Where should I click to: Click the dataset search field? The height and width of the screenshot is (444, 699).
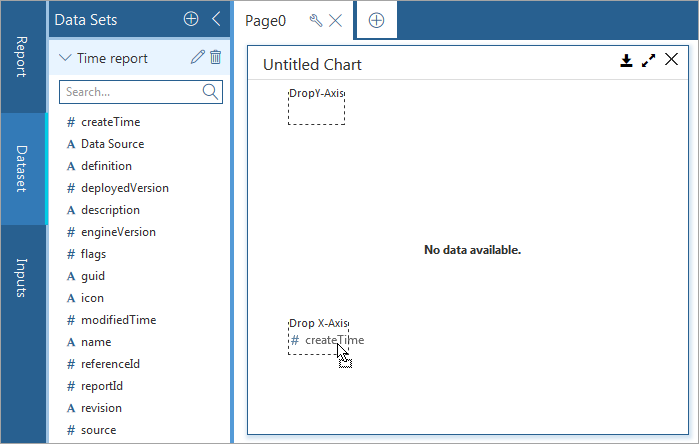130,92
